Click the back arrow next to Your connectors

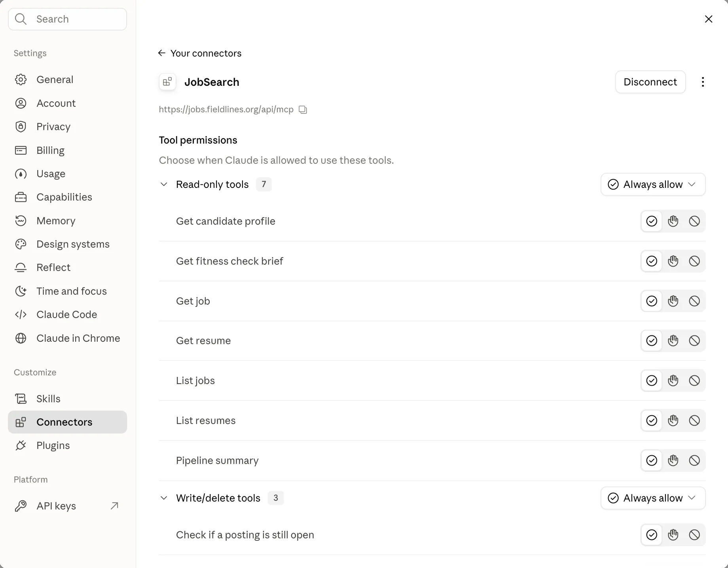tap(161, 53)
